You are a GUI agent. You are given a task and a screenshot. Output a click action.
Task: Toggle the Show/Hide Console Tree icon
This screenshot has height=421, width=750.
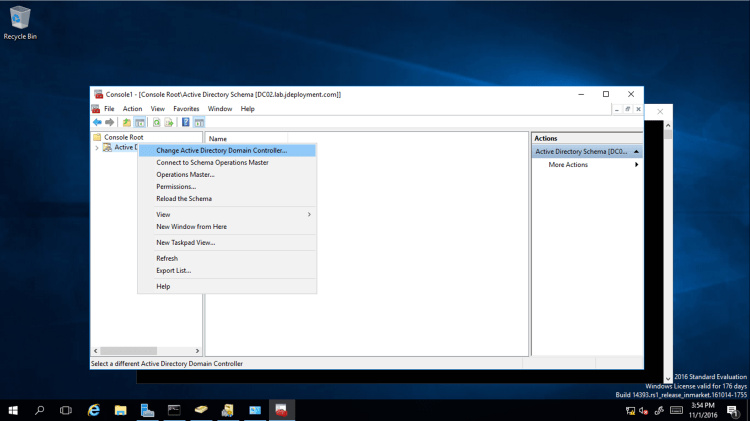[x=140, y=122]
